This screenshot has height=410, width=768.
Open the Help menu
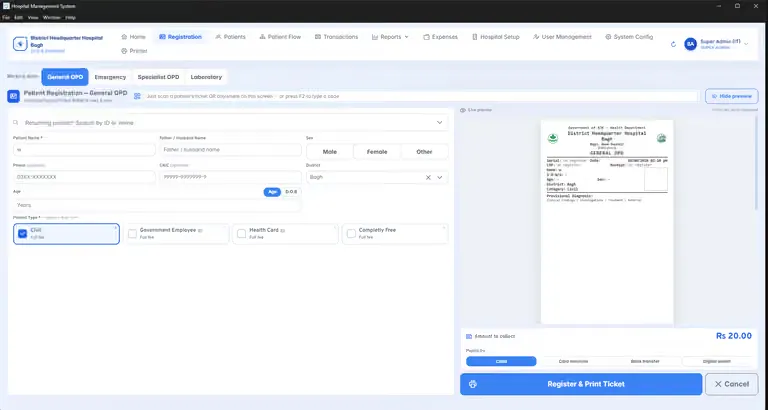click(71, 17)
